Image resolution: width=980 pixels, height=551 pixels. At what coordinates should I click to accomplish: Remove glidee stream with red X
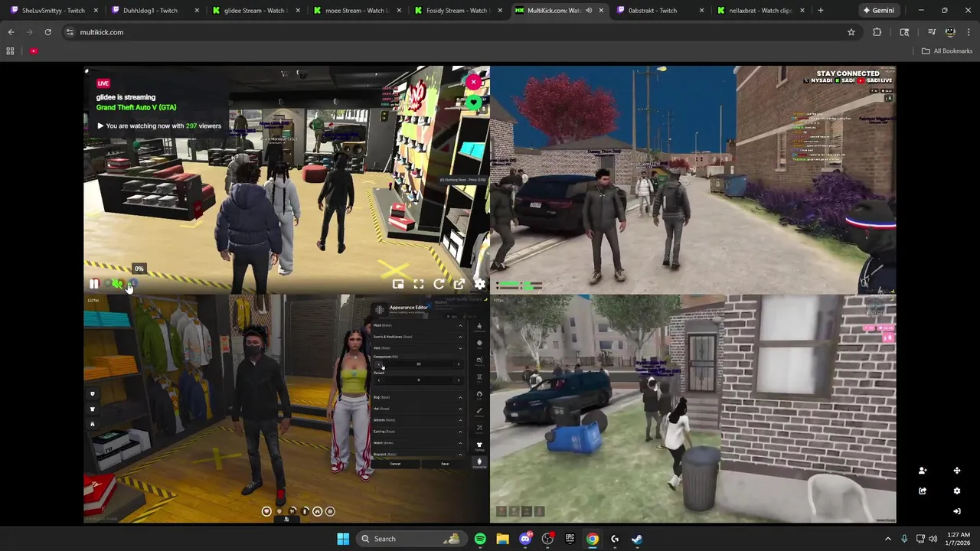click(474, 82)
